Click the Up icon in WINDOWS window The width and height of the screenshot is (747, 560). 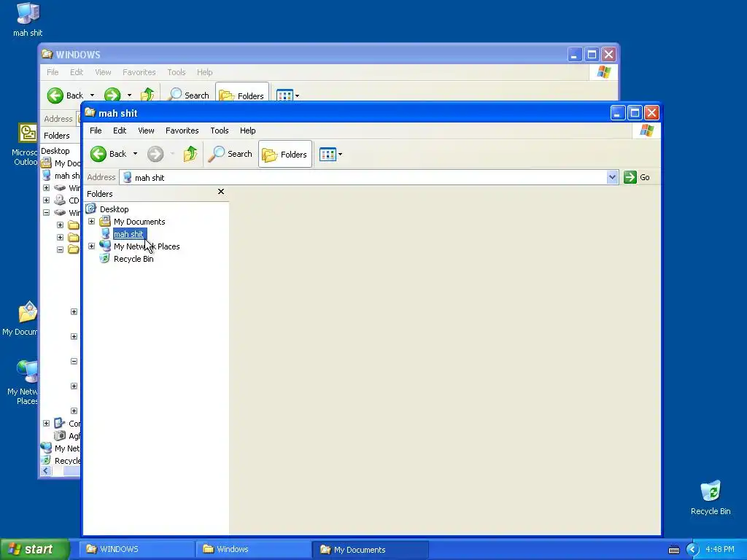(147, 95)
